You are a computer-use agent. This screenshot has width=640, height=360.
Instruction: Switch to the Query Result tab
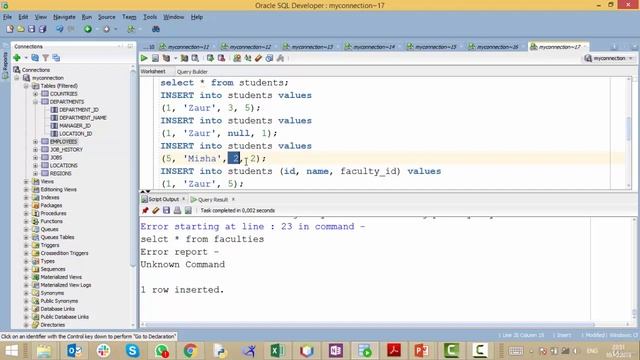point(213,200)
